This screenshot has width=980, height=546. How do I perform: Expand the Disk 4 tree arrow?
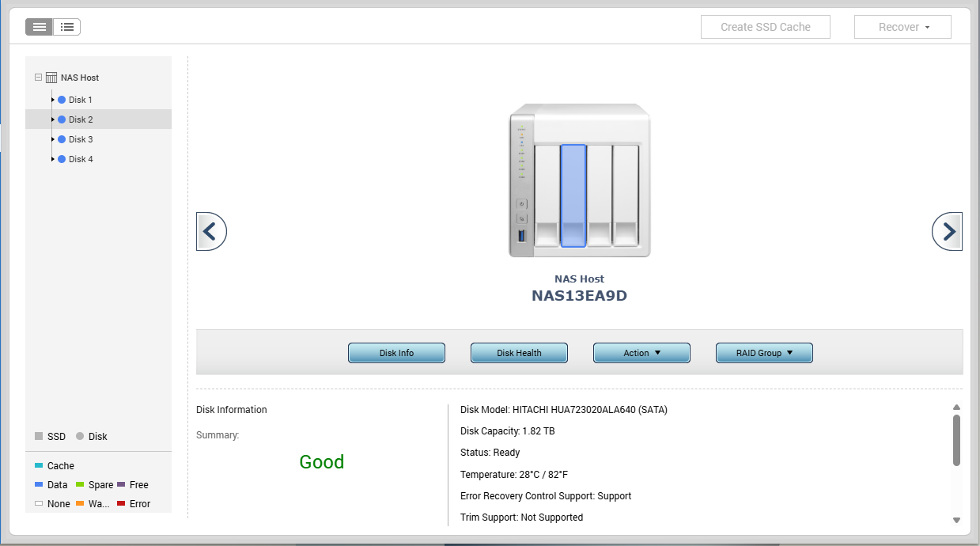tap(53, 159)
